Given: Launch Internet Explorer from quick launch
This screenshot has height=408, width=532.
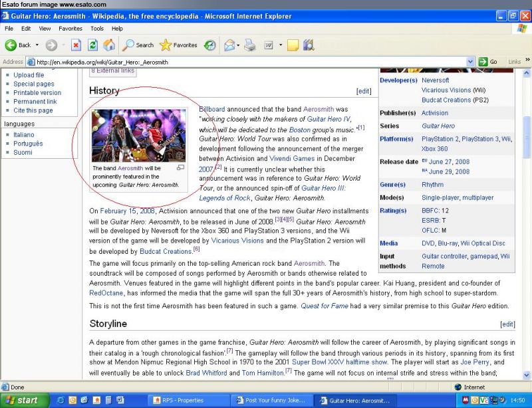Looking at the screenshot, I should (61, 400).
